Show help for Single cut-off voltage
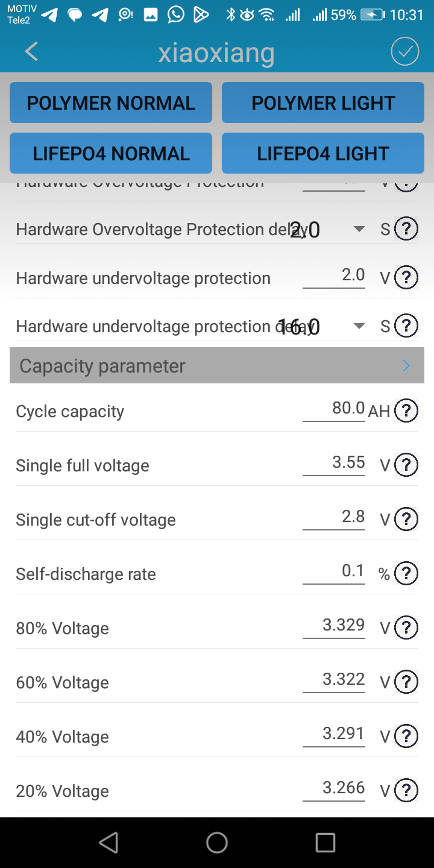Viewport: 434px width, 868px height. 406,520
